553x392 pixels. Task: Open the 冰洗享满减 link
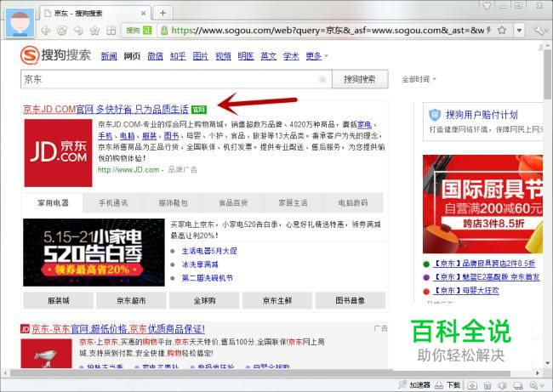pos(200,264)
